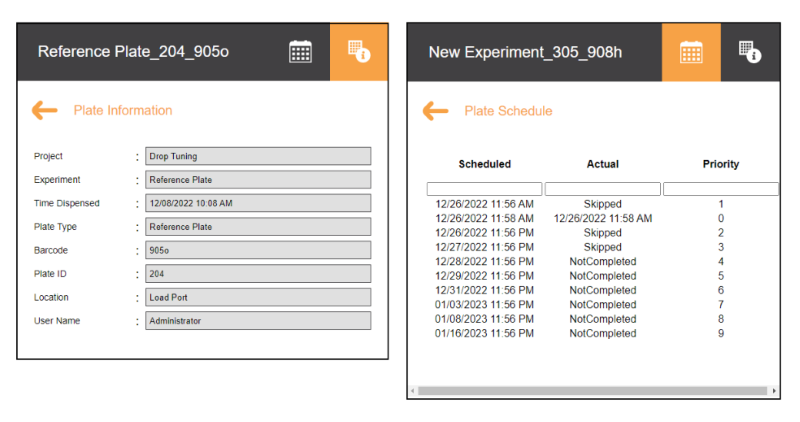
Task: Click the Barcode field containing 905o
Action: pos(258,250)
